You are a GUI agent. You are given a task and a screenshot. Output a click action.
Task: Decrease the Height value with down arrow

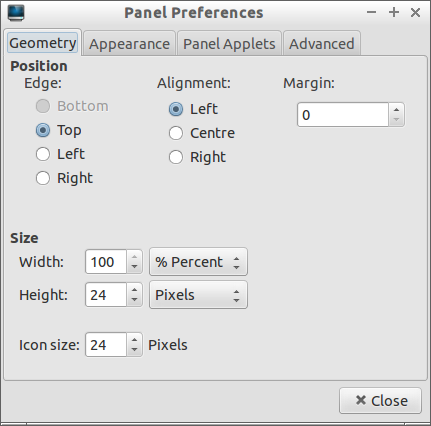pos(134,300)
